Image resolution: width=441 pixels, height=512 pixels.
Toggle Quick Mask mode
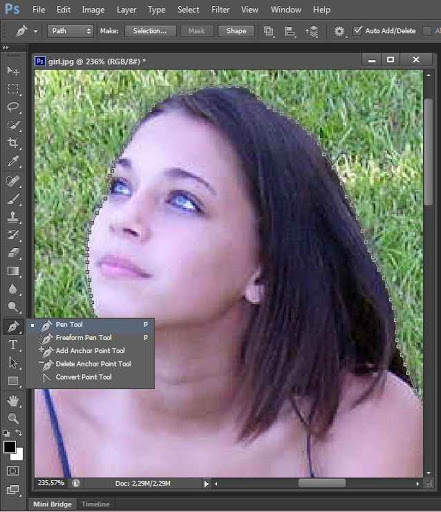13,471
